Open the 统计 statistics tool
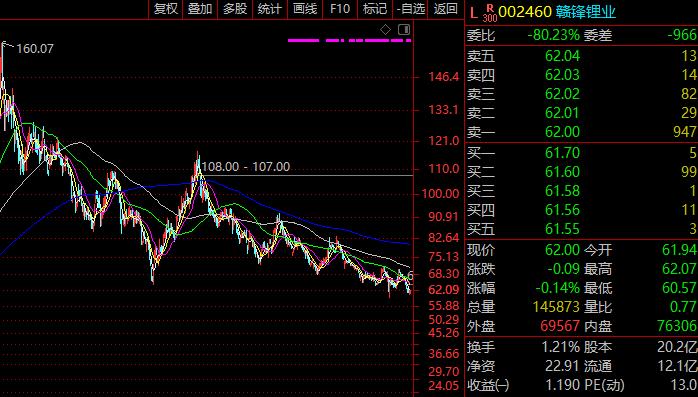The height and width of the screenshot is (397, 698). coord(270,9)
